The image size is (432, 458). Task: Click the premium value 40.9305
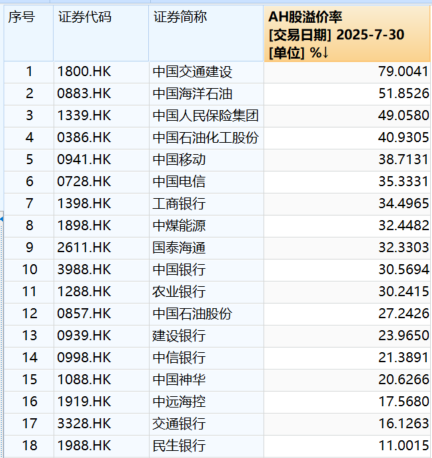[403, 137]
